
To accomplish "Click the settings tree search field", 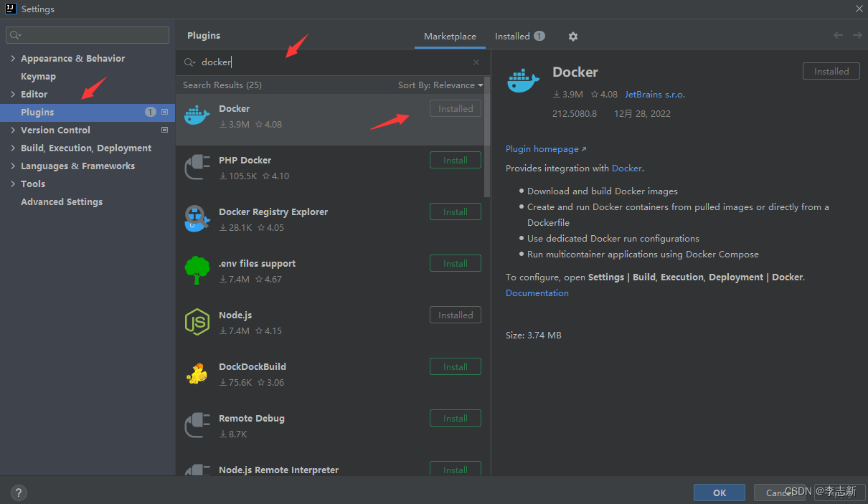I will (x=88, y=35).
